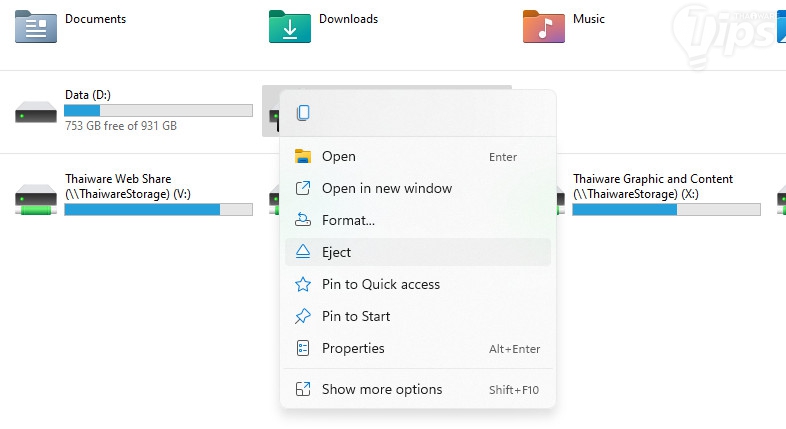
Task: Open the Downloads folder icon
Action: tap(290, 25)
